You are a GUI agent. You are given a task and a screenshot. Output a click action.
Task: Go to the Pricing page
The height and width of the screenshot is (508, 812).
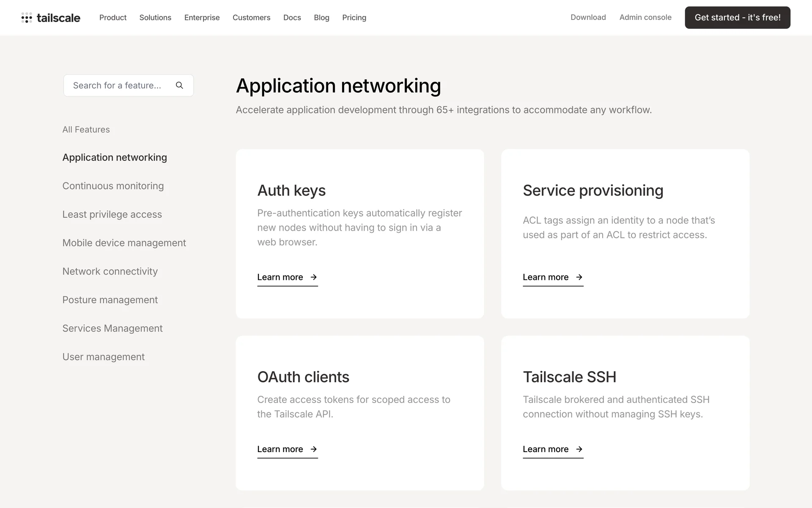(354, 18)
